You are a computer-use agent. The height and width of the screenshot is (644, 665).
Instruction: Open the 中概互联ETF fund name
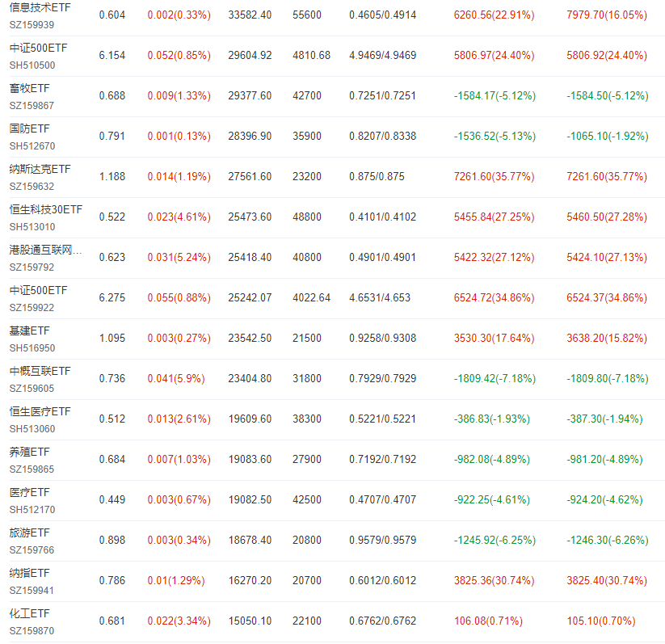[x=40, y=371]
